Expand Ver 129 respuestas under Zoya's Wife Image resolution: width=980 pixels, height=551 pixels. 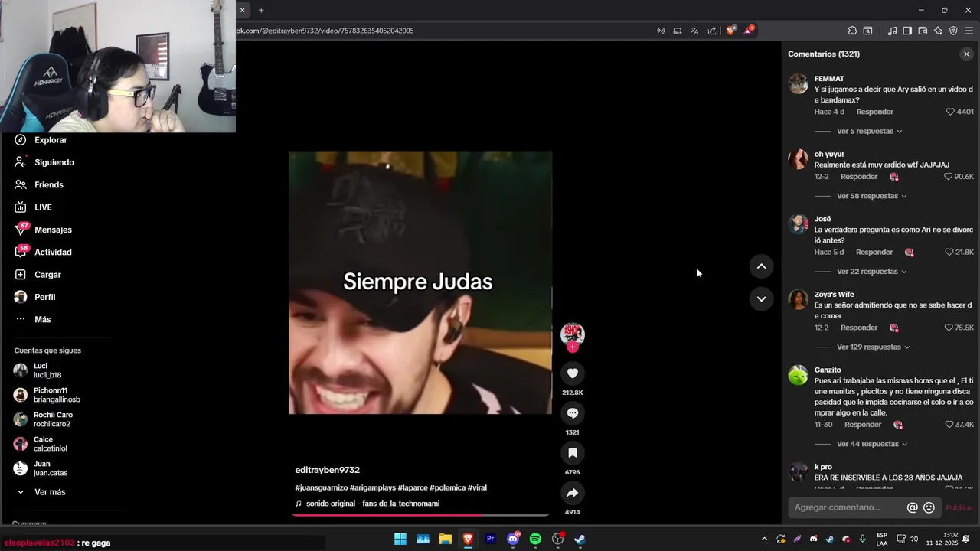873,347
